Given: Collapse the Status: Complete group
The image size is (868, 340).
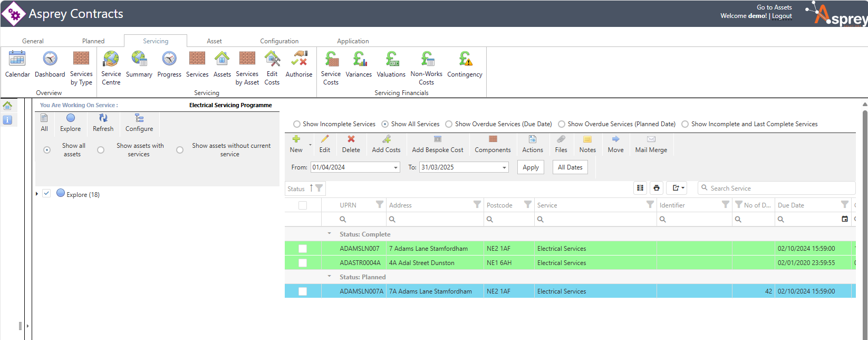Looking at the screenshot, I should 330,234.
